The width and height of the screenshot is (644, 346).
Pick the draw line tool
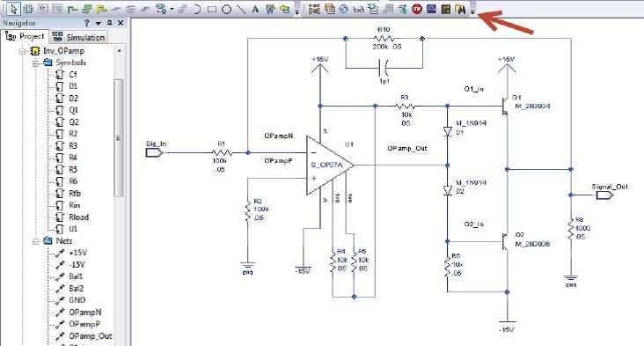pos(241,9)
